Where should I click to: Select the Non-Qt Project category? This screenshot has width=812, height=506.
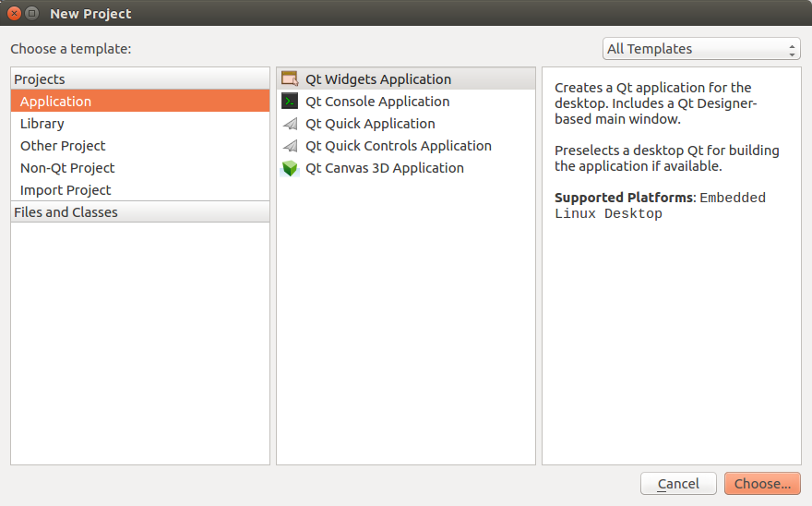(67, 168)
